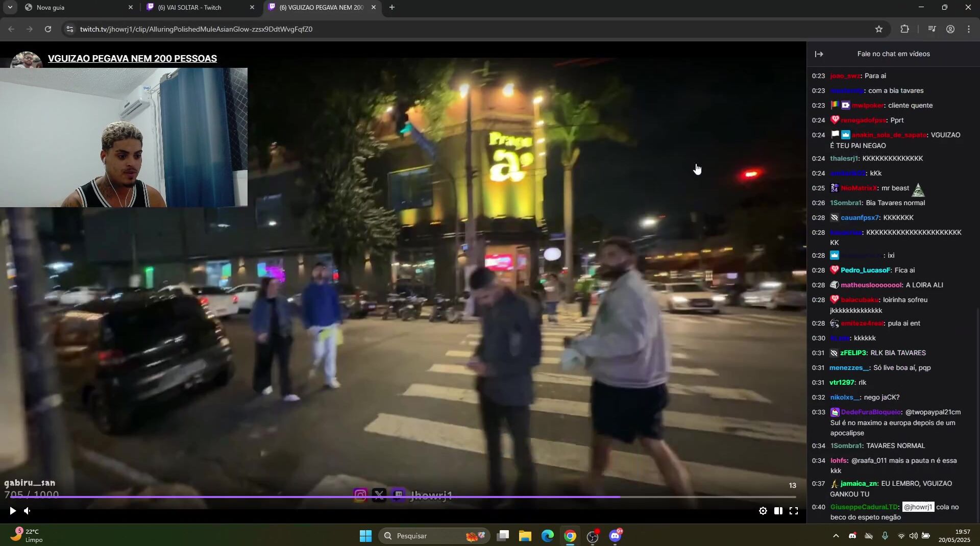980x546 pixels.
Task: Select the VGUIZAO PEGAVA NEM 200 tab
Action: coord(321,7)
